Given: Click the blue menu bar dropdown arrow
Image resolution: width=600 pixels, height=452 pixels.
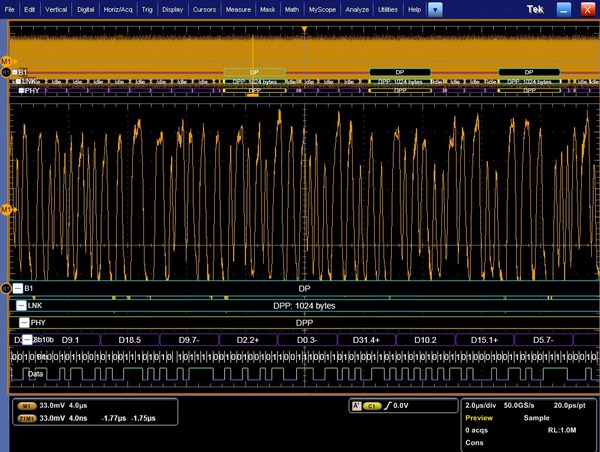Looking at the screenshot, I should pyautogui.click(x=435, y=10).
